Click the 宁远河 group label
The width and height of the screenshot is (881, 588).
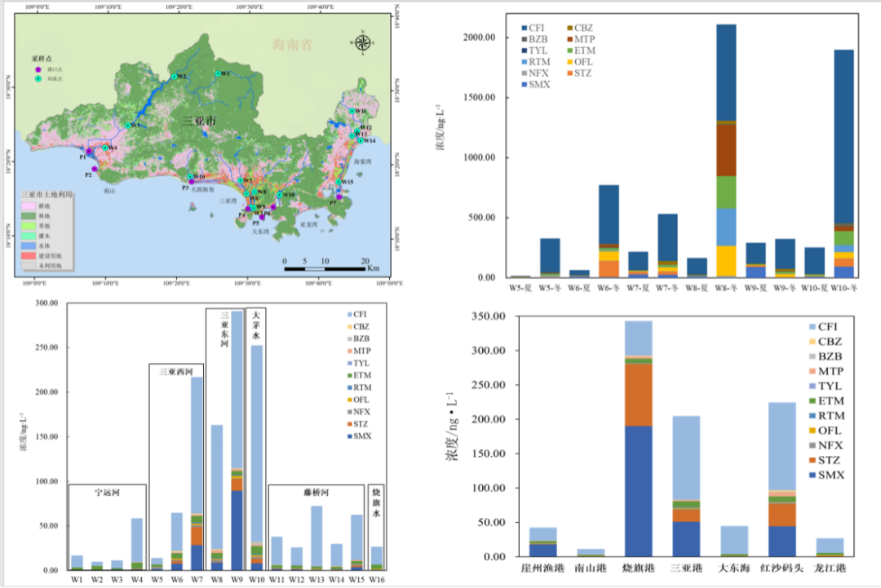(107, 492)
